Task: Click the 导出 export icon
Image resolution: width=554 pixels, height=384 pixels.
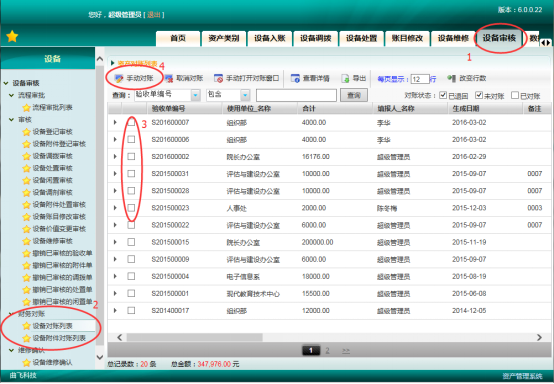Action: click(x=345, y=78)
